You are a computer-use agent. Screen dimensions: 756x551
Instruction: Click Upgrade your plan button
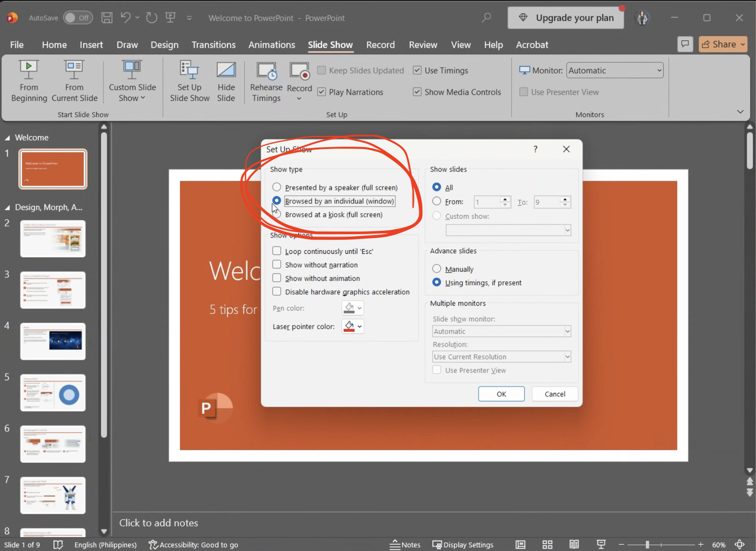click(566, 18)
